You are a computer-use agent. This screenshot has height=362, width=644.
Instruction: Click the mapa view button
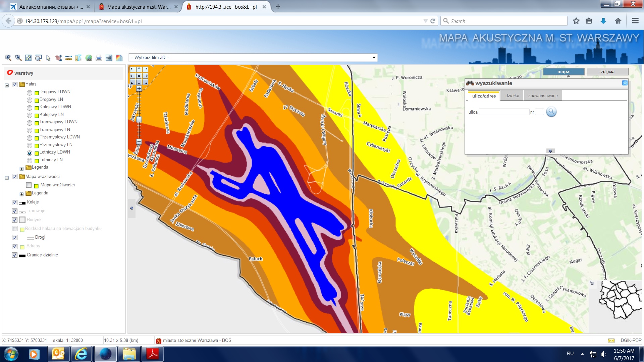tap(563, 72)
